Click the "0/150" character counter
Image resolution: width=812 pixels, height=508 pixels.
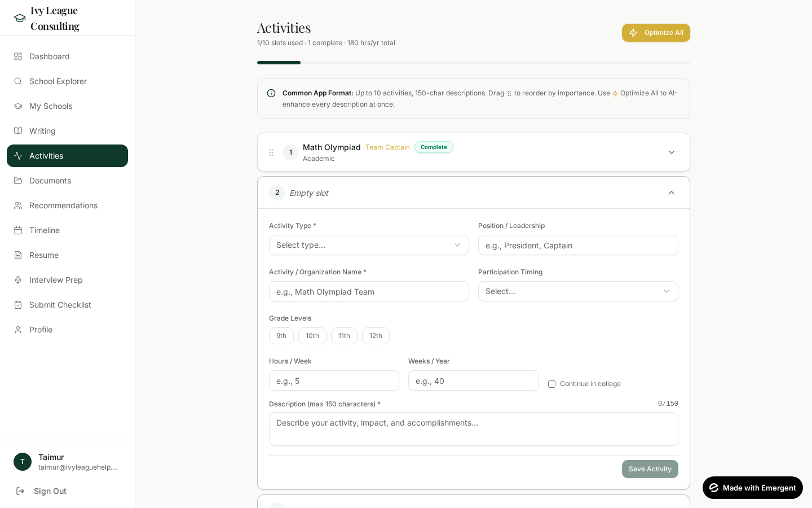tap(668, 404)
